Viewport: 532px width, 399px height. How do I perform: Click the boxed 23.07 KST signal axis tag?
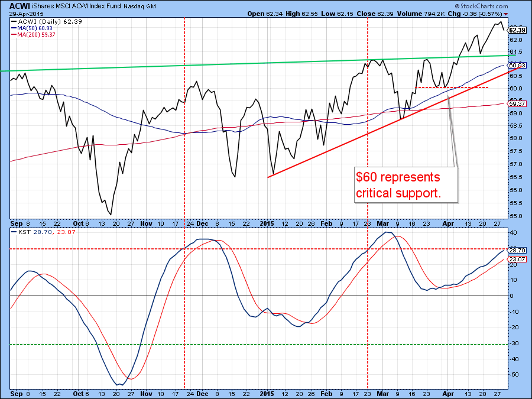[x=517, y=259]
